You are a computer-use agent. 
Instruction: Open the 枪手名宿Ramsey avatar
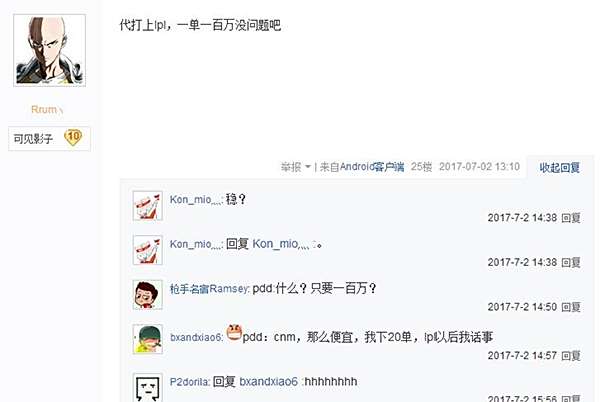click(x=148, y=295)
